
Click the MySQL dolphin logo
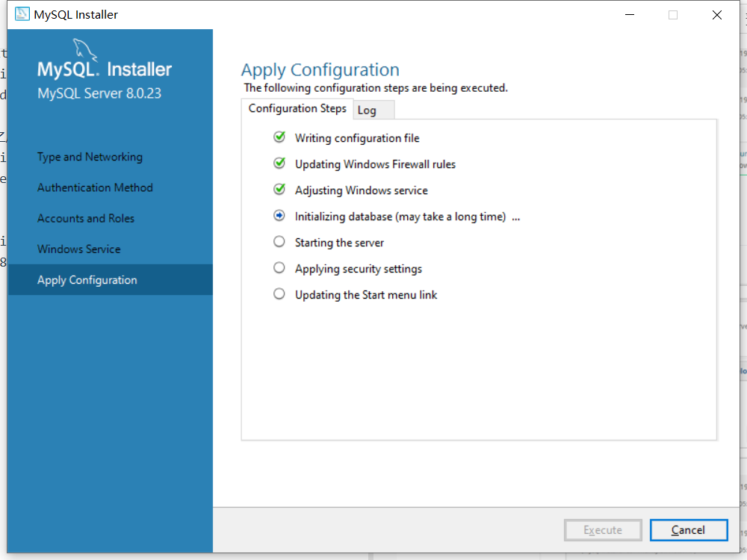85,50
